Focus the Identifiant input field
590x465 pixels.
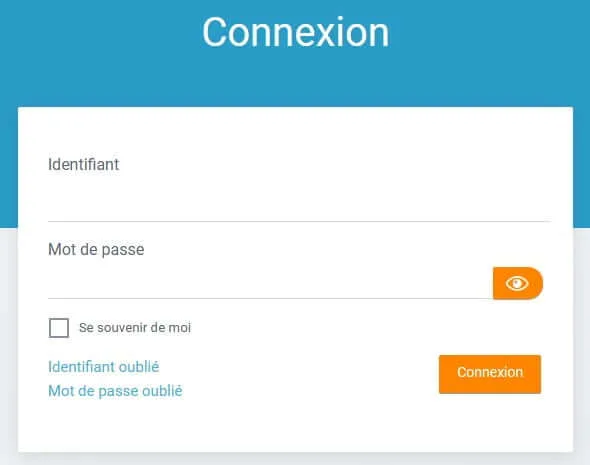(x=300, y=203)
